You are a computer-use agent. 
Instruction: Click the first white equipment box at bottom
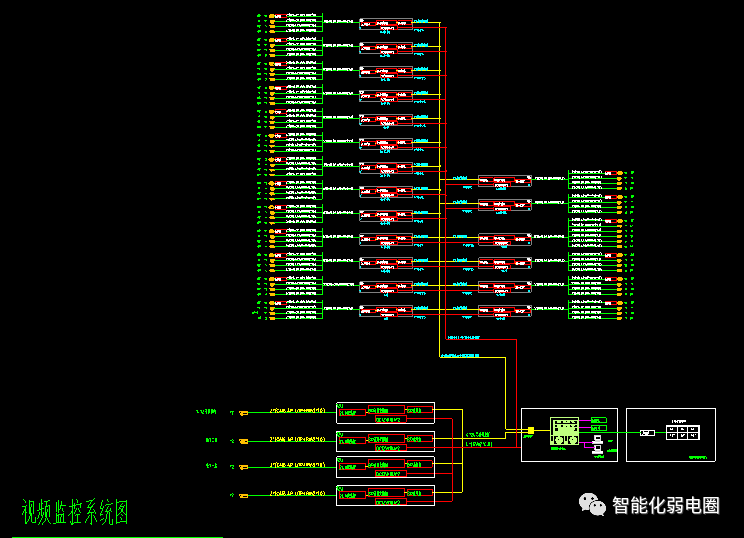point(385,413)
